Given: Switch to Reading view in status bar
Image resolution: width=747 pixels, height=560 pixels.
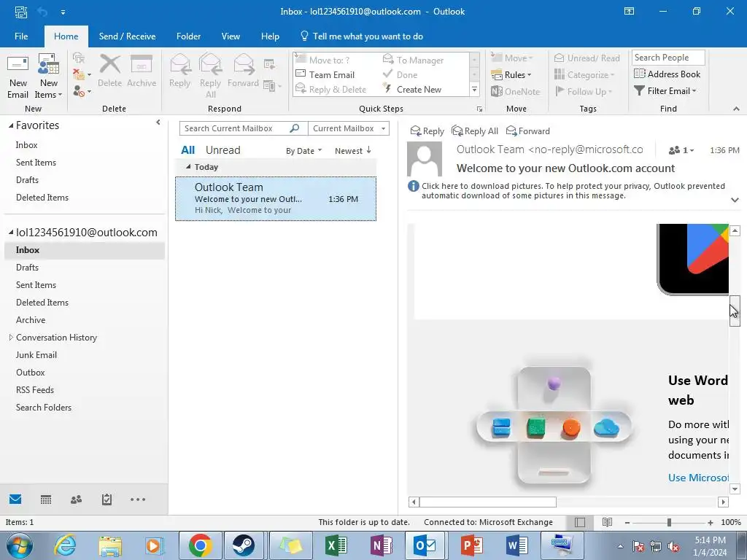Looking at the screenshot, I should pos(607,522).
